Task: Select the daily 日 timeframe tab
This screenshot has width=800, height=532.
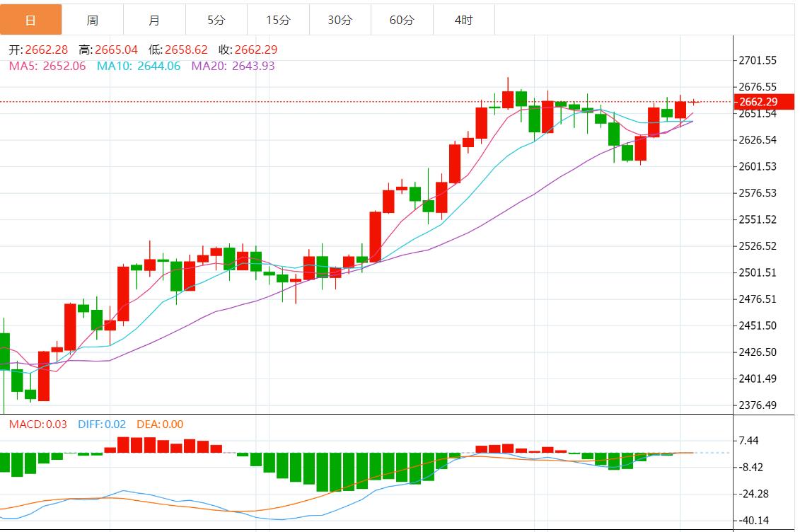Action: [x=30, y=20]
